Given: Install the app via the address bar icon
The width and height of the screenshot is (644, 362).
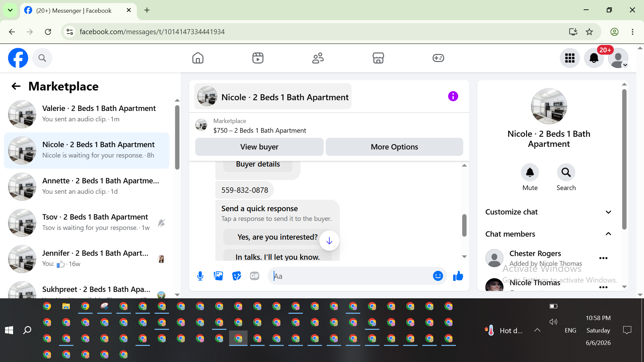Looking at the screenshot, I should [573, 32].
